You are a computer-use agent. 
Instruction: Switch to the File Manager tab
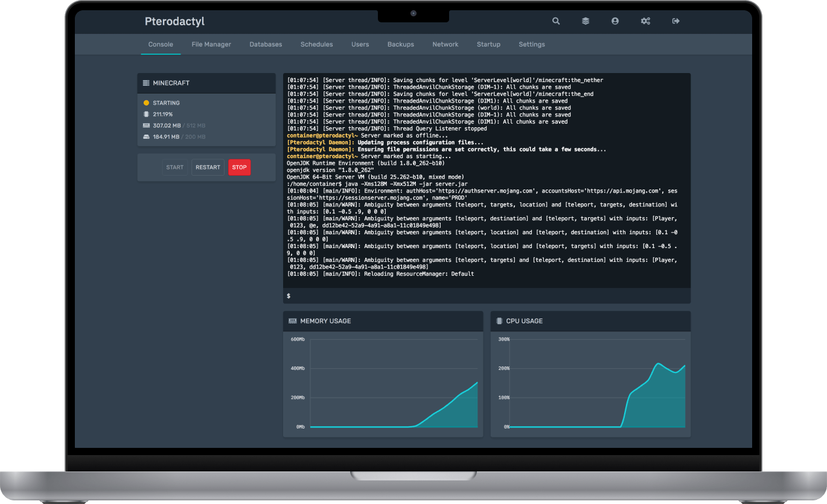211,44
